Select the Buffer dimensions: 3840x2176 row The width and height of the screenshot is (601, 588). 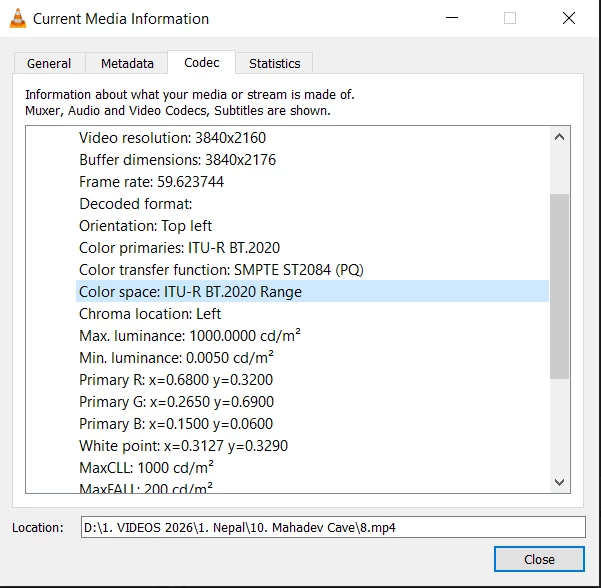coord(312,160)
